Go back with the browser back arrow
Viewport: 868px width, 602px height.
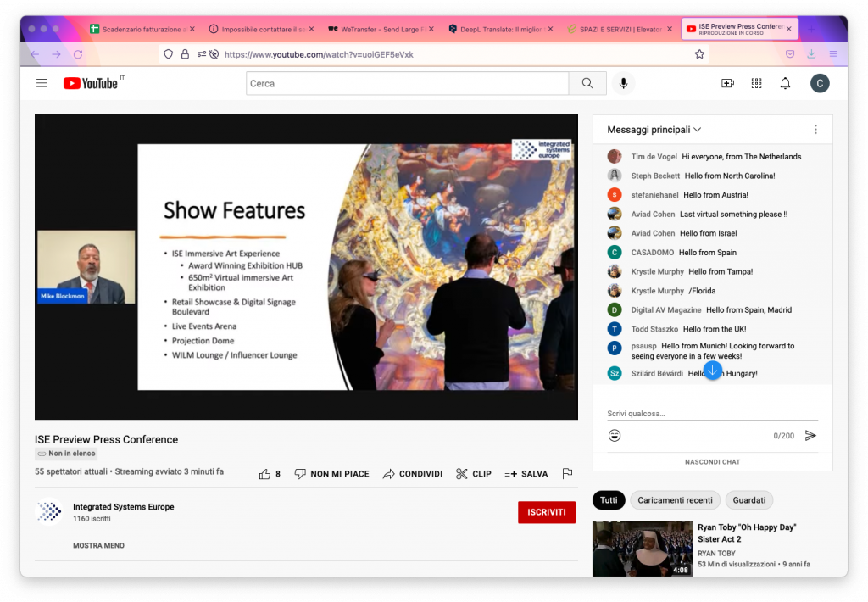point(34,54)
